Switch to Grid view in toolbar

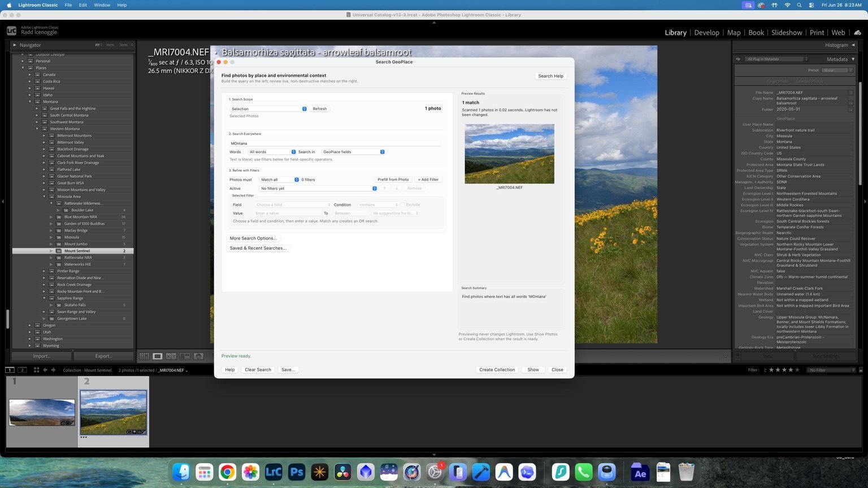(144, 356)
